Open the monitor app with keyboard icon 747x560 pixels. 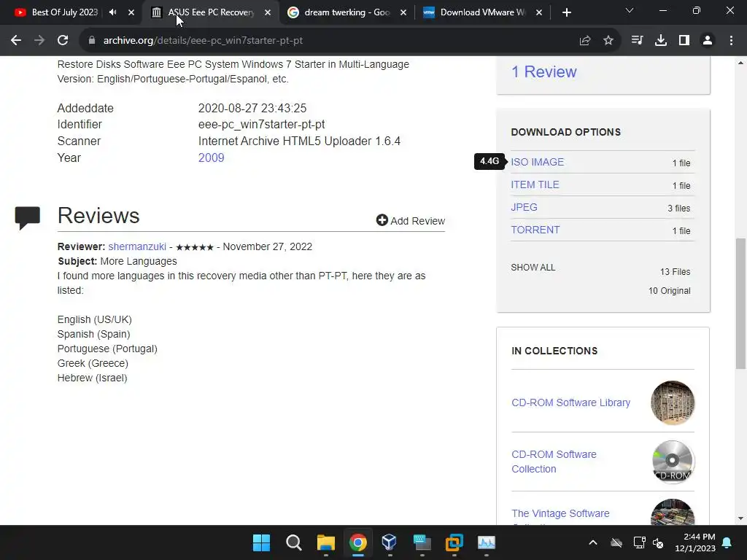[x=422, y=542]
